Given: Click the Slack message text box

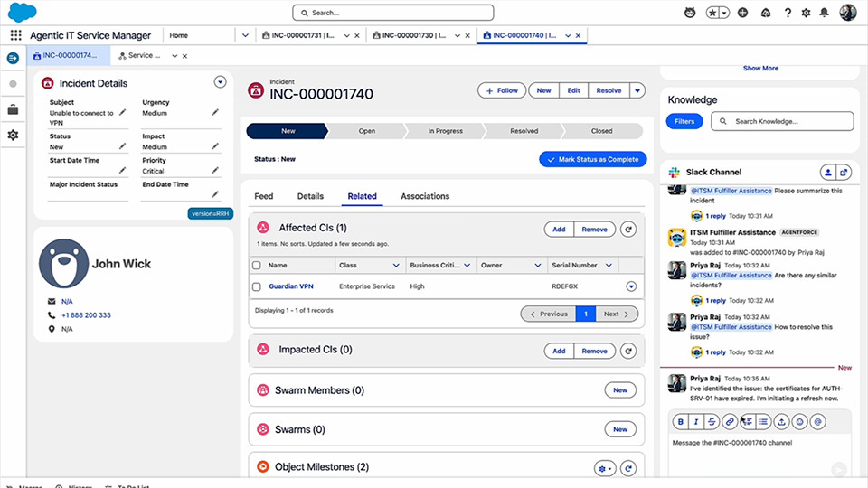Looking at the screenshot, I should (759, 454).
